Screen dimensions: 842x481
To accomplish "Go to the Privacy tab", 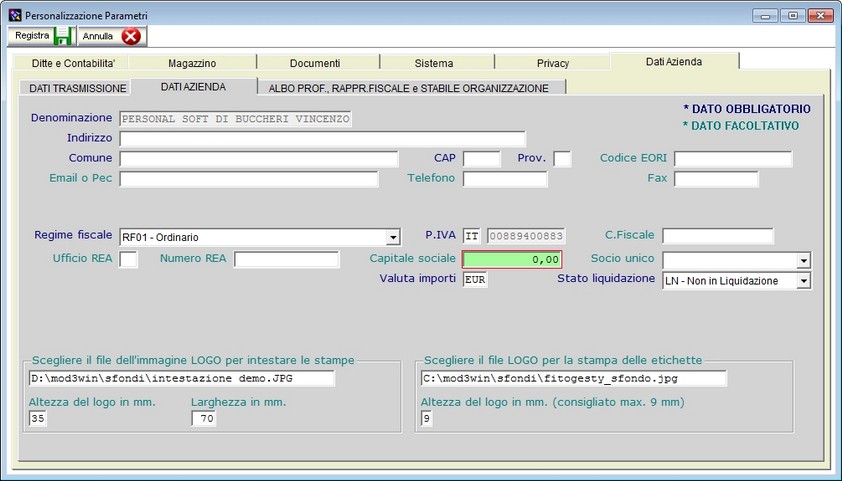I will tap(553, 63).
